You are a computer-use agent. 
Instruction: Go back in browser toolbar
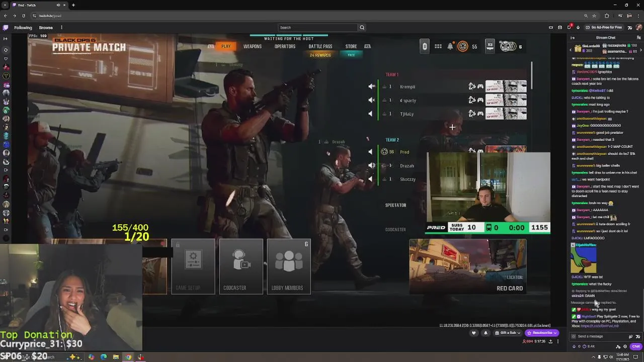(x=6, y=16)
